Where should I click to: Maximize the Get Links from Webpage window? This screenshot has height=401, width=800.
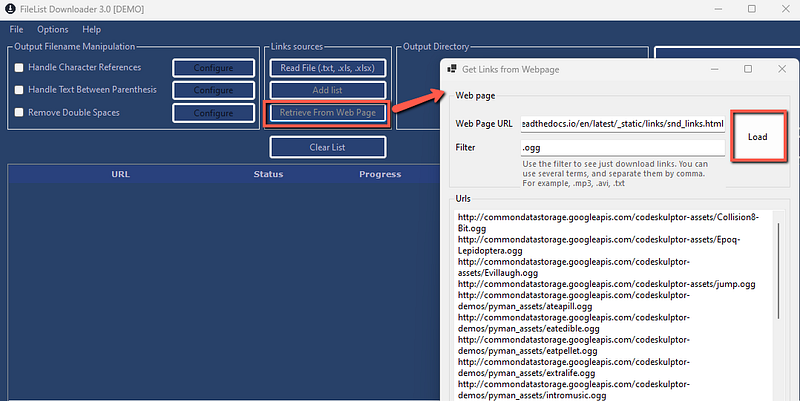pyautogui.click(x=748, y=69)
